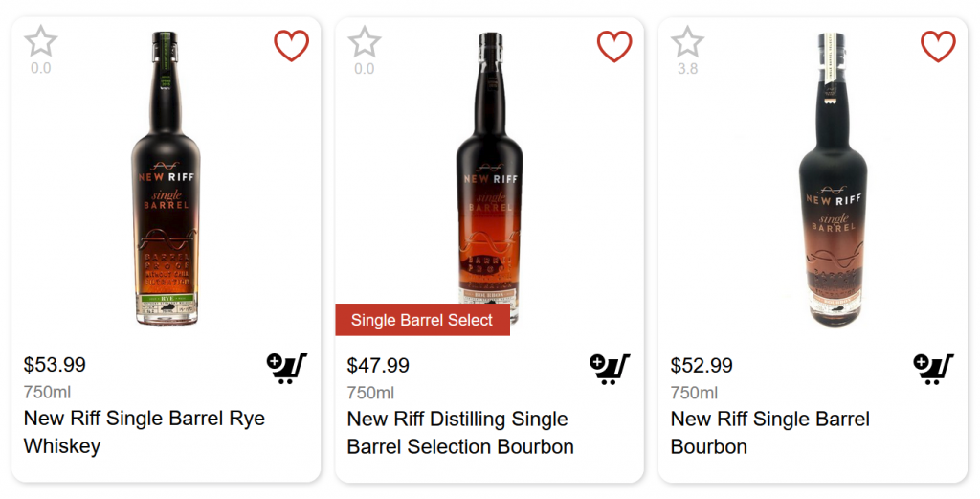The height and width of the screenshot is (499, 980).
Task: Open New Riff Distilling Single Barrel Selection Bourbon link
Action: [x=459, y=432]
